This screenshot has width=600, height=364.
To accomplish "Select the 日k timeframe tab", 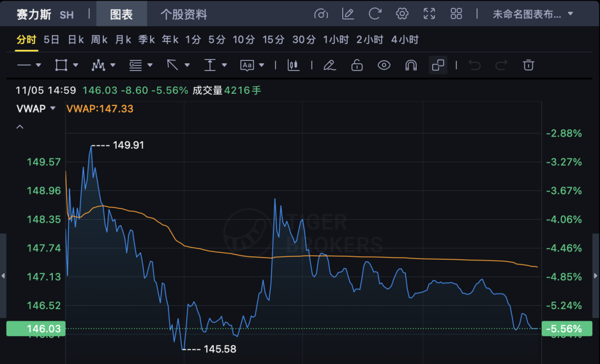I will coord(76,39).
